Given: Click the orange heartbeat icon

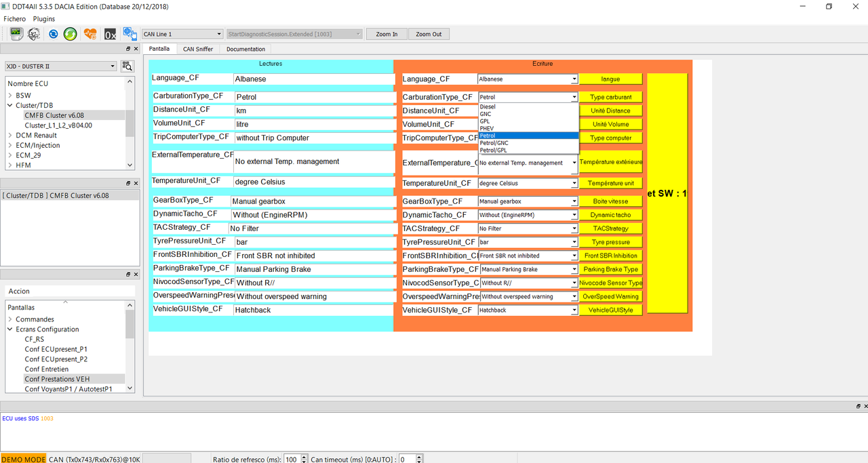Looking at the screenshot, I should pos(90,33).
